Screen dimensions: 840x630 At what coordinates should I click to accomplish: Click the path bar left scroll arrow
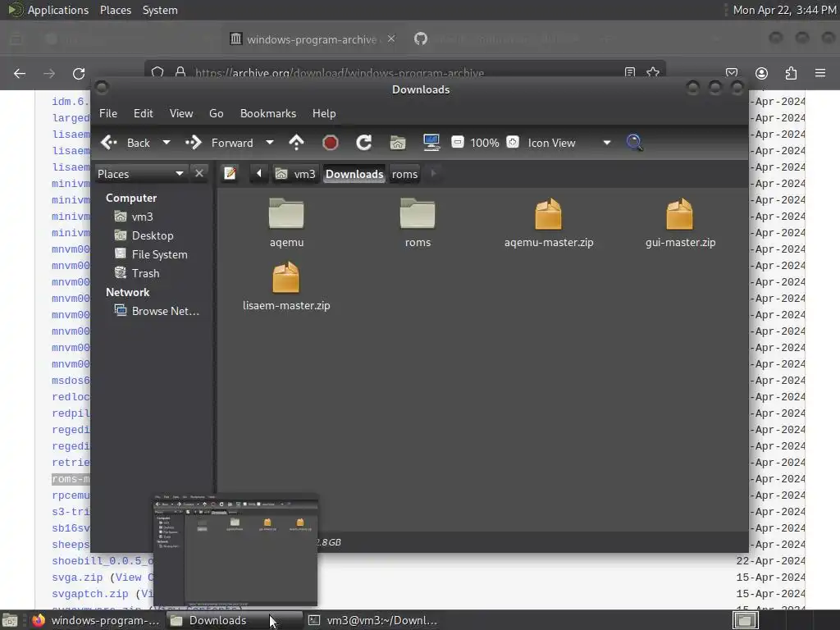(x=258, y=174)
